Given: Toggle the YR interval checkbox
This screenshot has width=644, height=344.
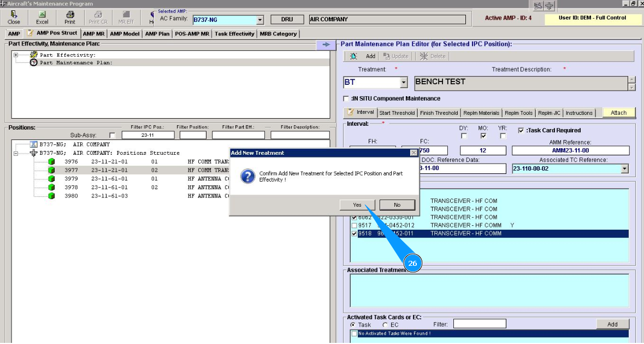Looking at the screenshot, I should (503, 136).
